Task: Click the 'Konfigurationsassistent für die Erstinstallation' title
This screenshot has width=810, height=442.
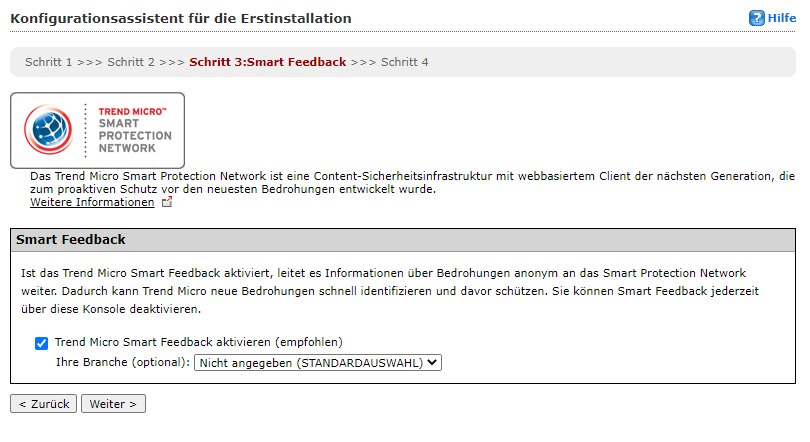Action: 180,19
